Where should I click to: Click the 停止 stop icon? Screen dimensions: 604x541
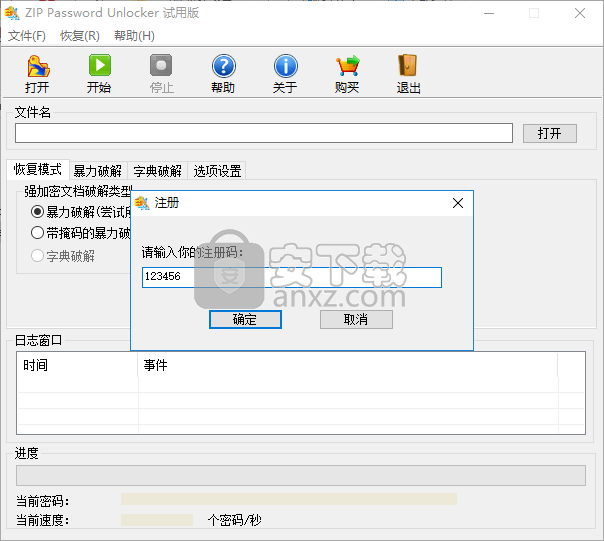point(161,66)
